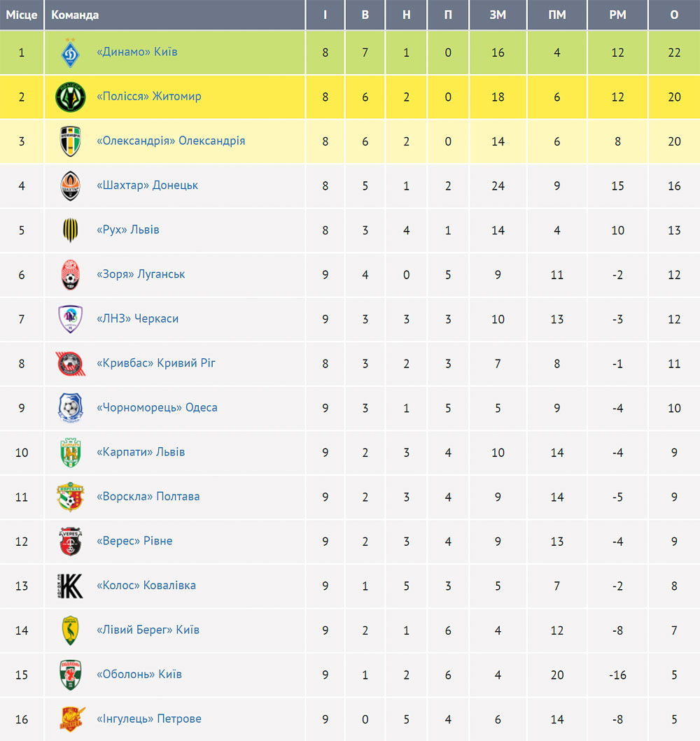Screen dimensions: 700x741
Task: Click the О points column header
Action: [x=674, y=15]
